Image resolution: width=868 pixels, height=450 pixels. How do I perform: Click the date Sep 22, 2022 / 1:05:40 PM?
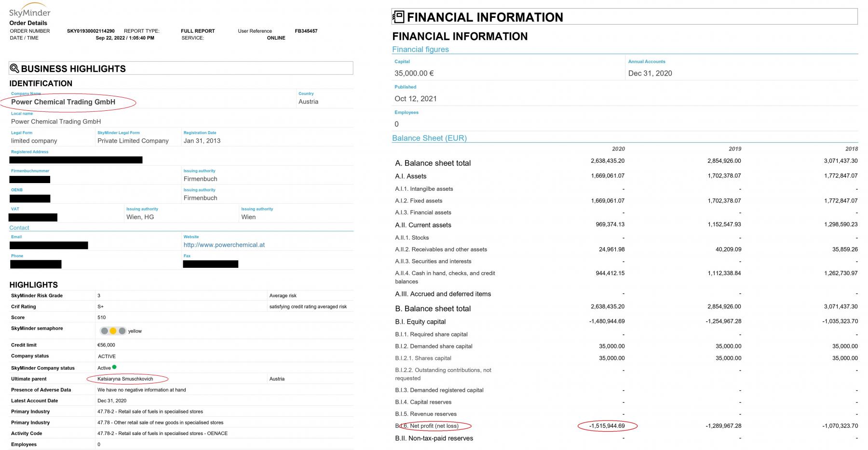(x=125, y=38)
